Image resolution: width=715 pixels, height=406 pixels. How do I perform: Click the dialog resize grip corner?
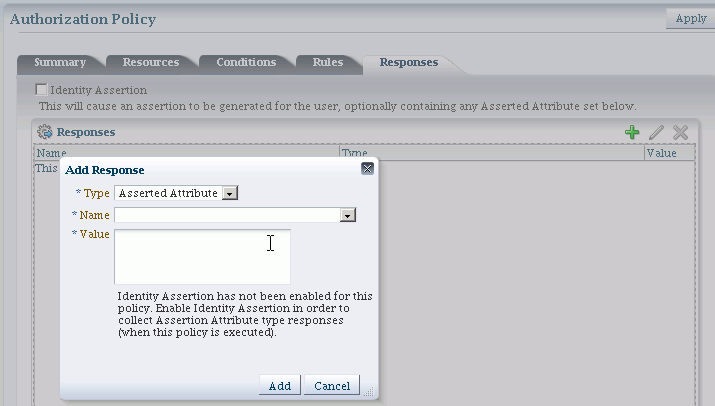369,391
